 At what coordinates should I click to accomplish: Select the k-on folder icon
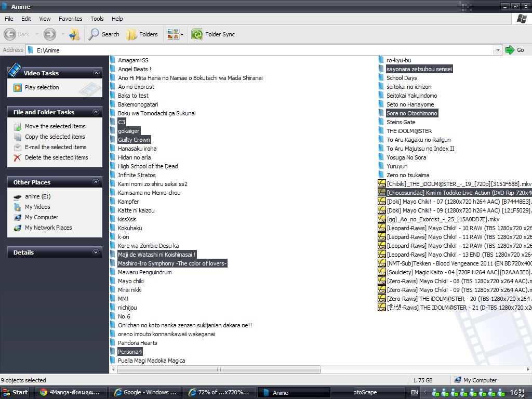point(113,236)
